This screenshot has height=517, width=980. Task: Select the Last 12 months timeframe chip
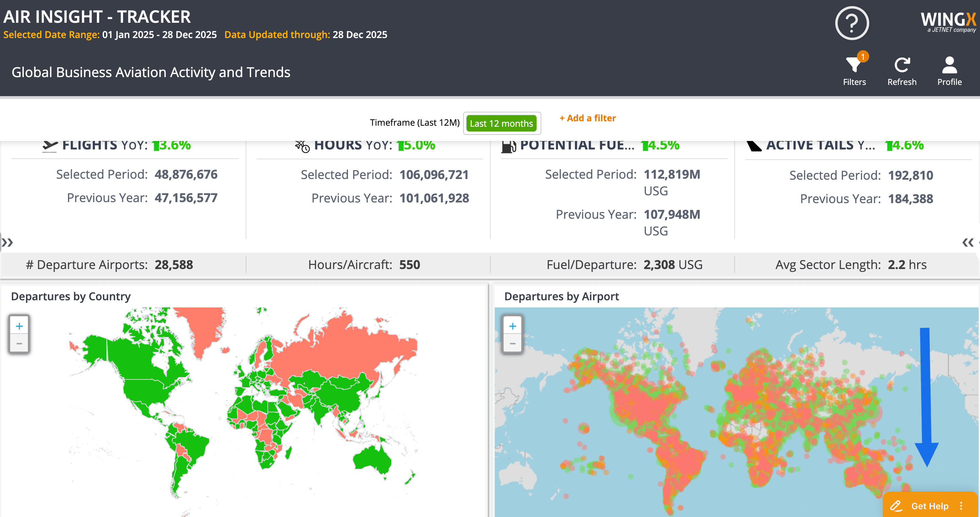coord(502,123)
